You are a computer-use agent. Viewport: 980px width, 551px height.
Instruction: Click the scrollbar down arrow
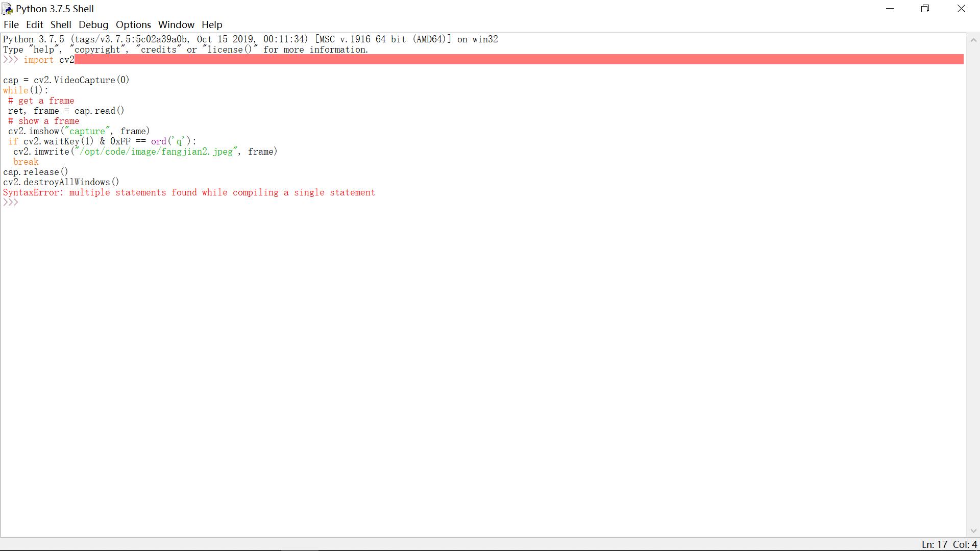click(973, 531)
